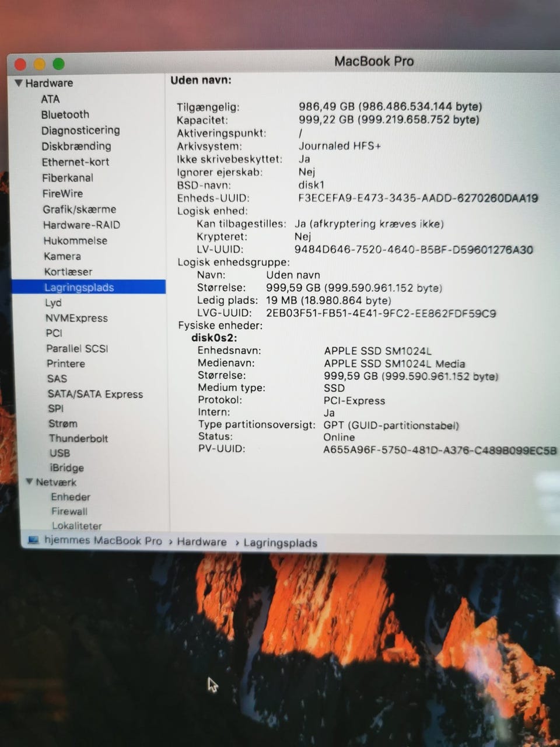Select iBridge in the sidebar

pos(66,467)
